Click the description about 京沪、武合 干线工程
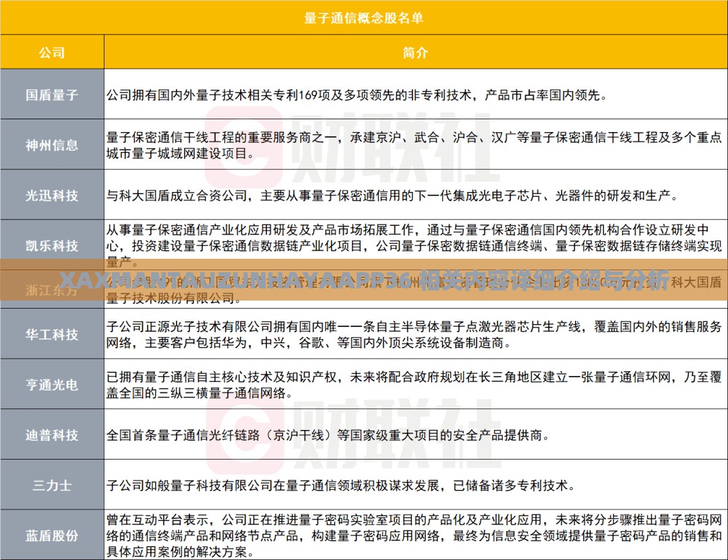The image size is (728, 560). 414,146
